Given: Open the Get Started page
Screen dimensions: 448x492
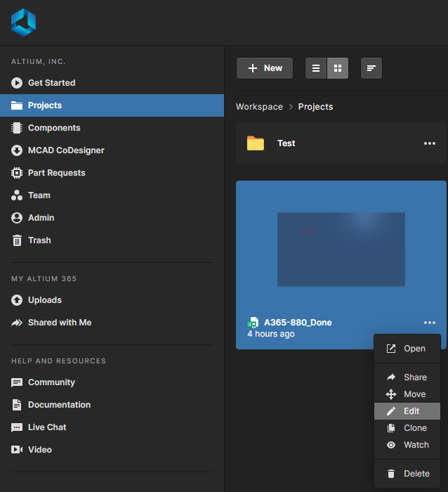Looking at the screenshot, I should 112,83.
